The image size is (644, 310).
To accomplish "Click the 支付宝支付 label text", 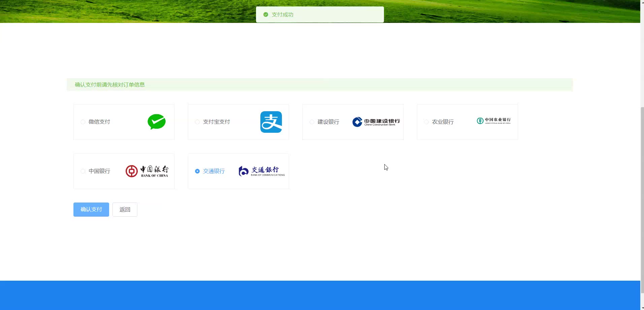I will [x=217, y=122].
